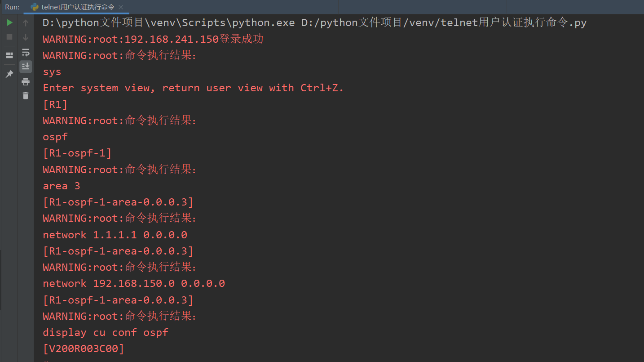Image resolution: width=644 pixels, height=362 pixels.
Task: Jump up the stack trace
Action: [26, 22]
